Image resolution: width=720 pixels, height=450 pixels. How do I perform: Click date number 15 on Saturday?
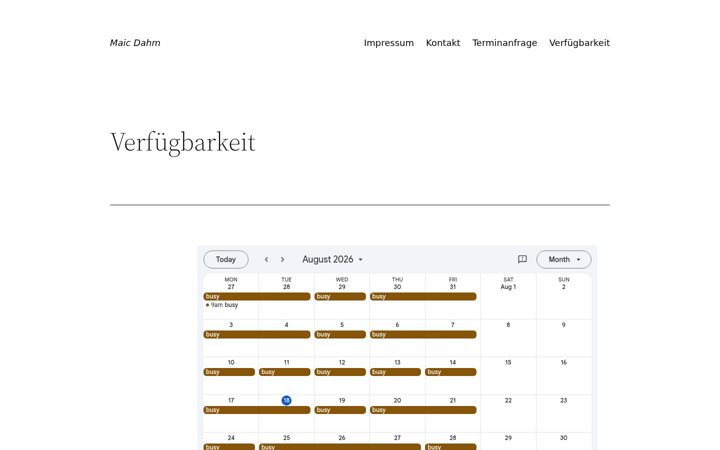508,362
